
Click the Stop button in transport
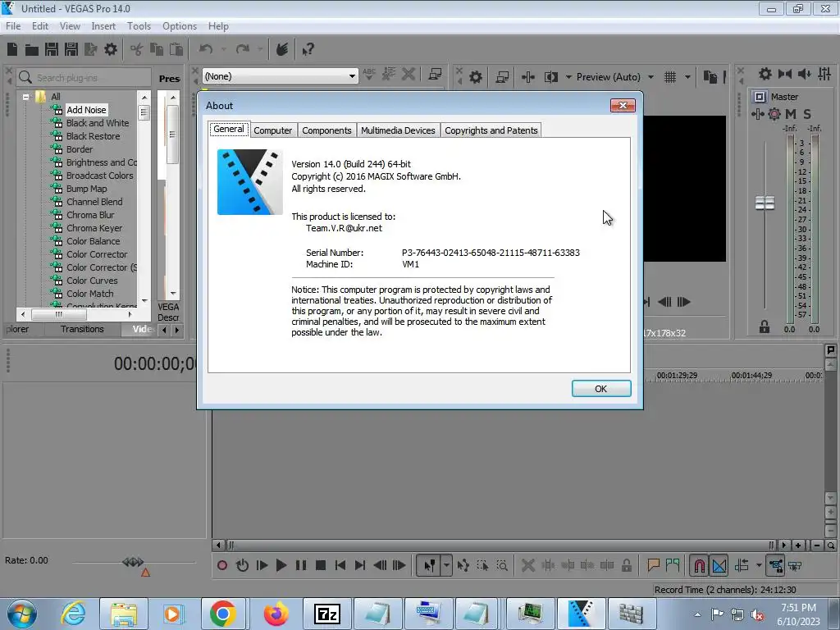point(321,565)
